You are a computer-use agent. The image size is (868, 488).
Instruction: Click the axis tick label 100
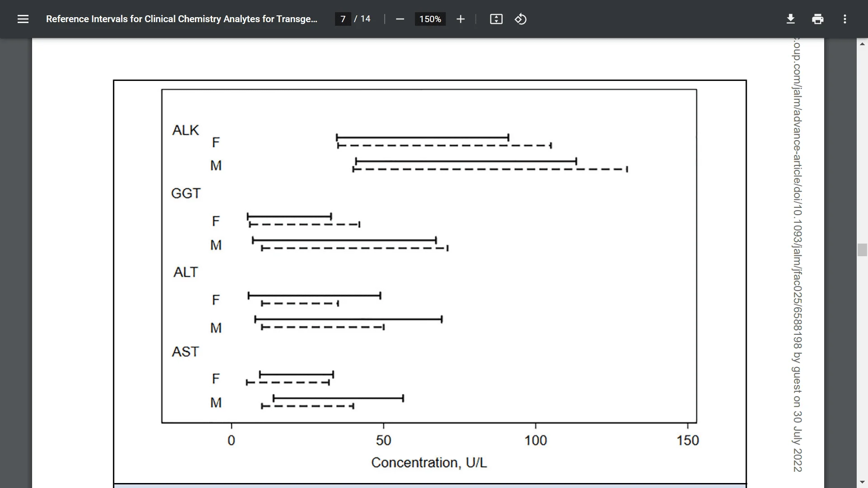click(x=535, y=441)
